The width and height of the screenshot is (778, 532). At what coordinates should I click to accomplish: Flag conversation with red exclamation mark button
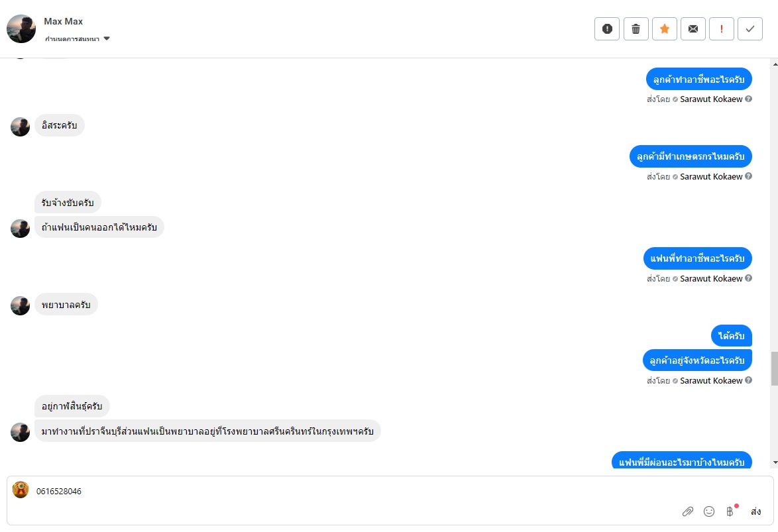coord(722,28)
